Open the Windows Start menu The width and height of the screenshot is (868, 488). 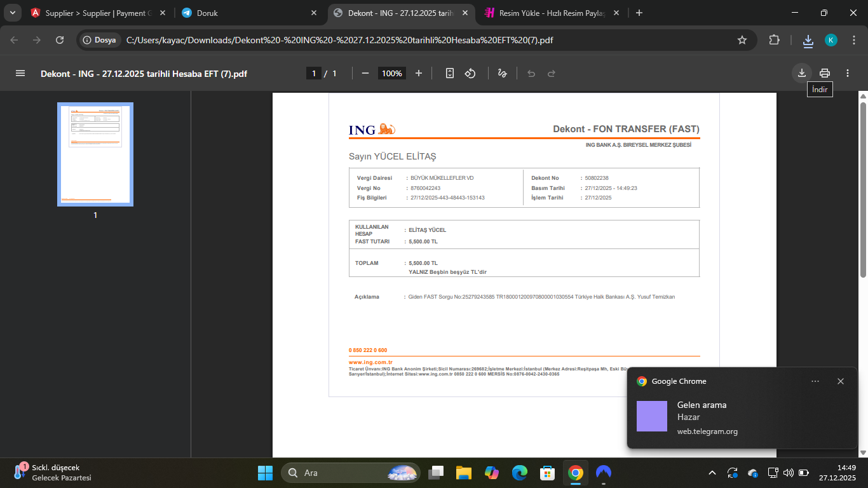click(265, 473)
